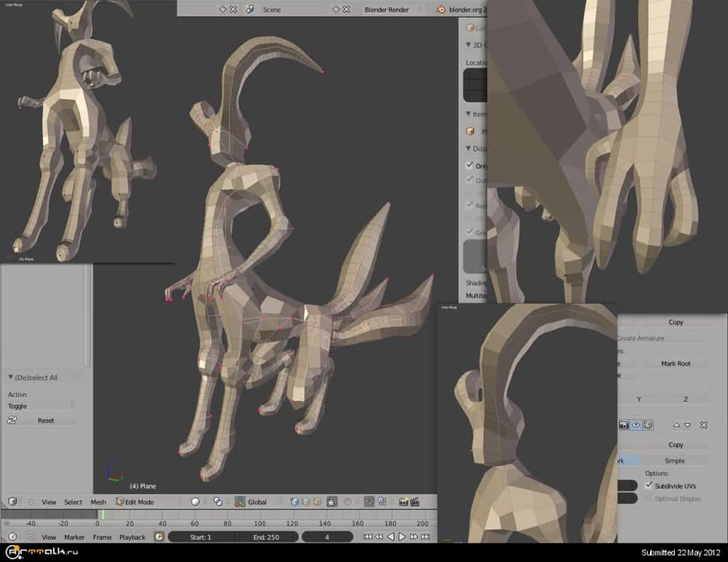Click the Blender logo splash icon
This screenshot has width=728, height=562.
[x=441, y=9]
